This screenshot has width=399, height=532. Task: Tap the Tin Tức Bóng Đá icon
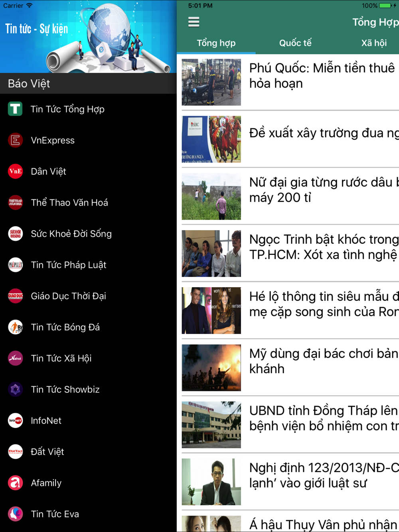click(x=15, y=327)
